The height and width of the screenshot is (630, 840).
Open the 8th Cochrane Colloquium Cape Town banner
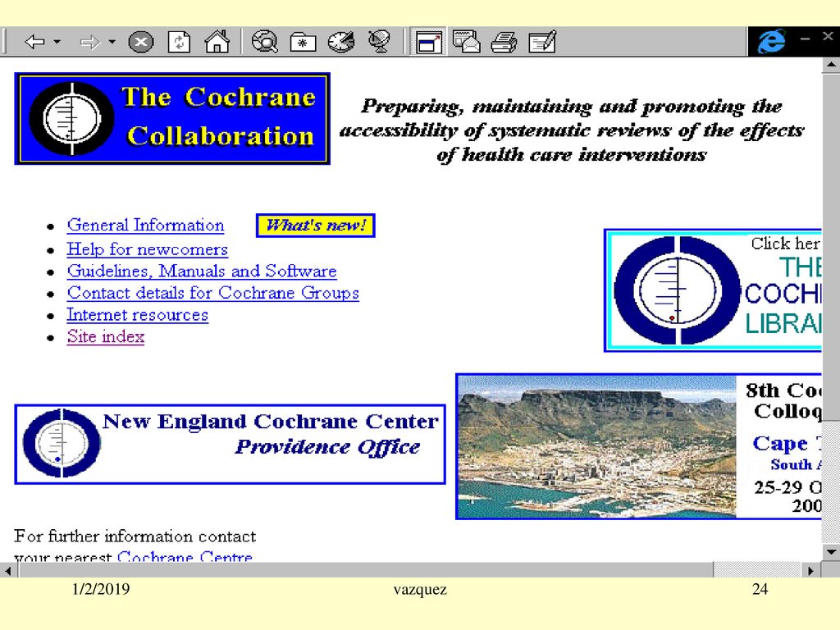(638, 446)
